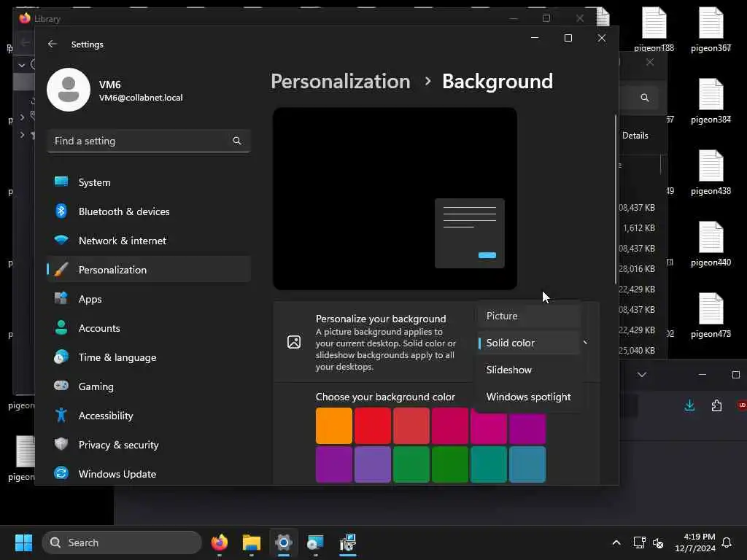Image resolution: width=747 pixels, height=560 pixels.
Task: Close the background Explorer pane with X
Action: tap(650, 63)
